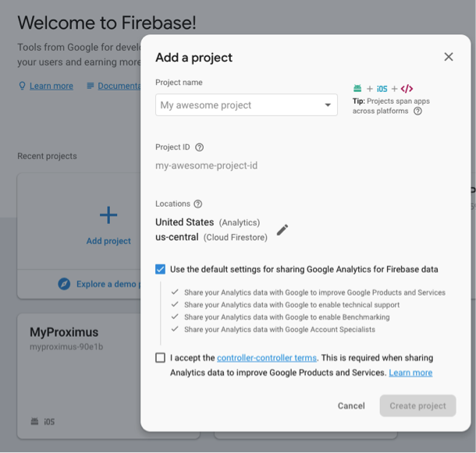Click help icon beside the platforms tip
The image size is (476, 453).
pyautogui.click(x=417, y=111)
